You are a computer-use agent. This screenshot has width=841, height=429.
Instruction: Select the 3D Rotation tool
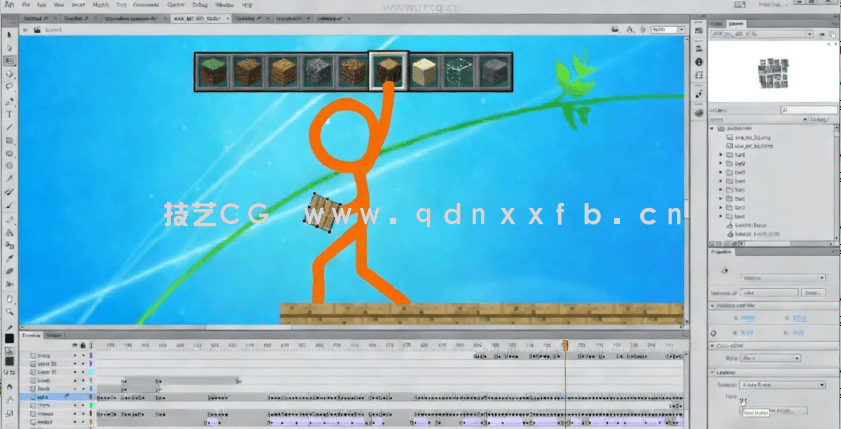pyautogui.click(x=9, y=75)
